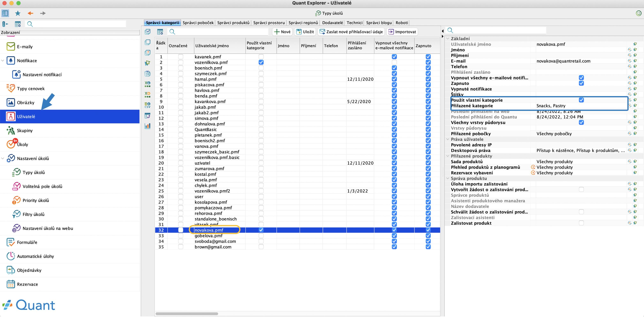Click the Obrázky picture icon in sidebar
Image resolution: width=644 pixels, height=317 pixels.
pyautogui.click(x=10, y=102)
